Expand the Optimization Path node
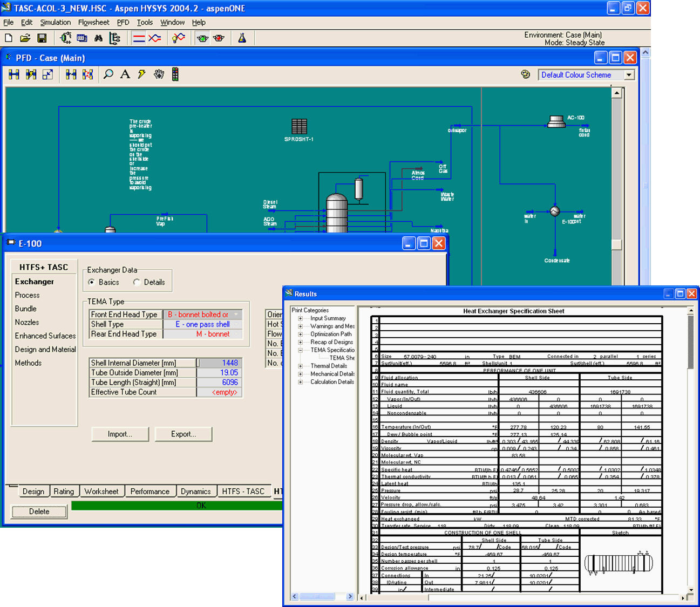Image resolution: width=700 pixels, height=607 pixels. pyautogui.click(x=301, y=334)
